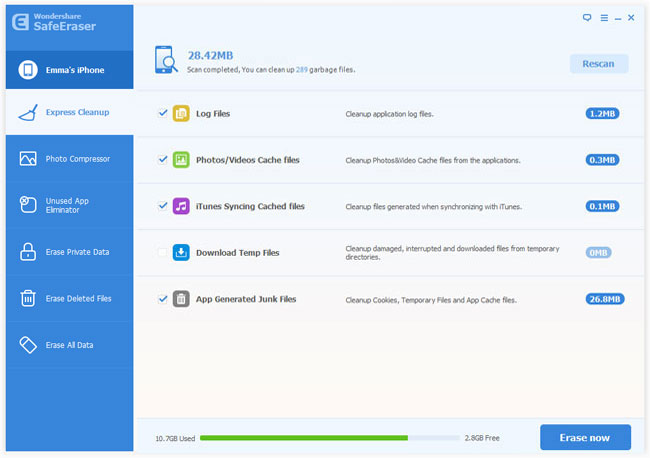This screenshot has height=458, width=650.
Task: Go to Erase Private Data
Action: [x=70, y=252]
